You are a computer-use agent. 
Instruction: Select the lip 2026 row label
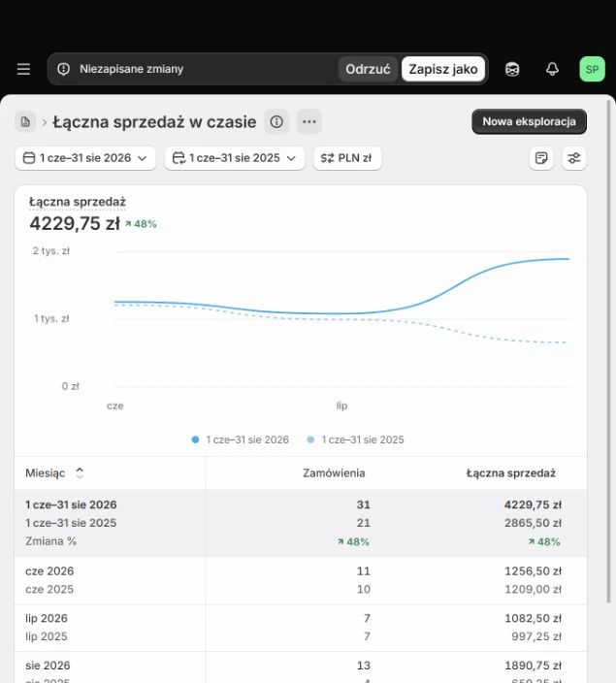[x=47, y=618]
